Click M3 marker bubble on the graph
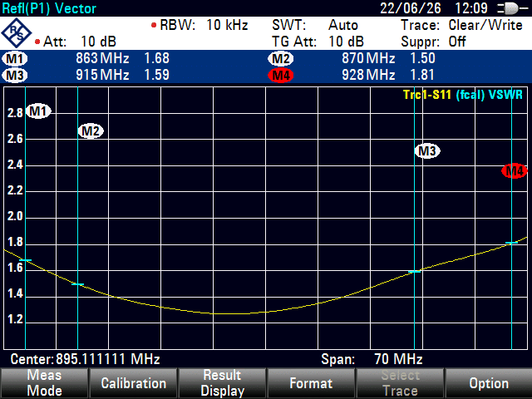This screenshot has height=399, width=532. (427, 150)
